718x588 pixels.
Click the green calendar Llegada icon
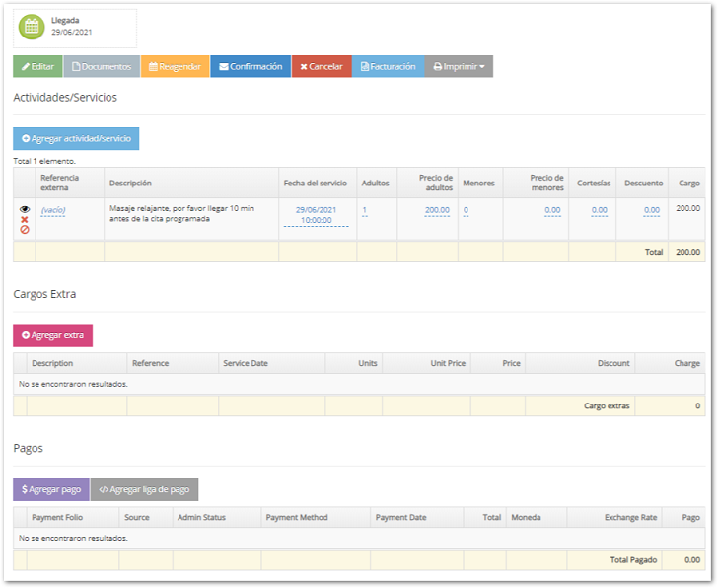click(32, 27)
